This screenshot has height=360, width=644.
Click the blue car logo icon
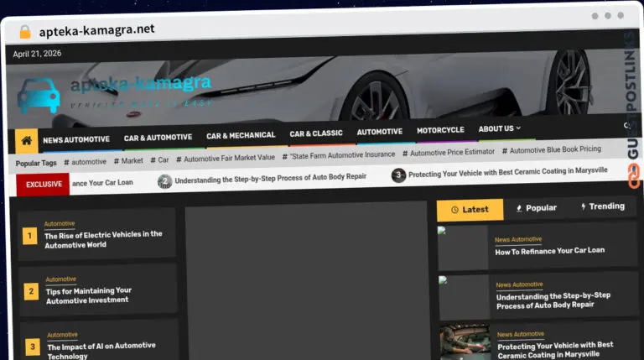coord(39,96)
